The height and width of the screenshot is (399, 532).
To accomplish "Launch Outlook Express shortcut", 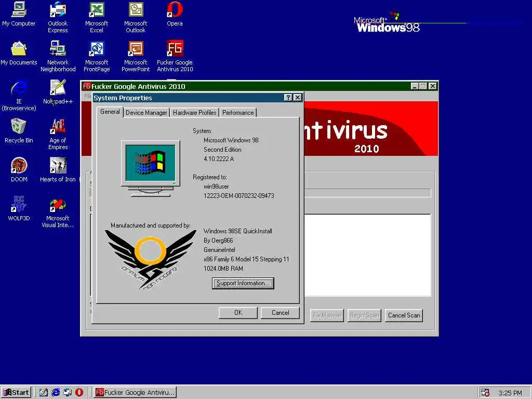I will (x=58, y=17).
